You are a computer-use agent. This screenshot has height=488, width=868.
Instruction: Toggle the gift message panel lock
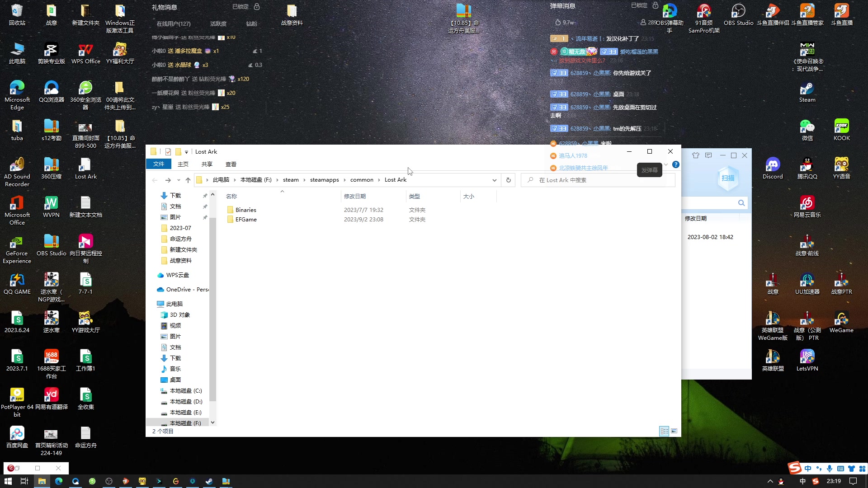point(257,6)
